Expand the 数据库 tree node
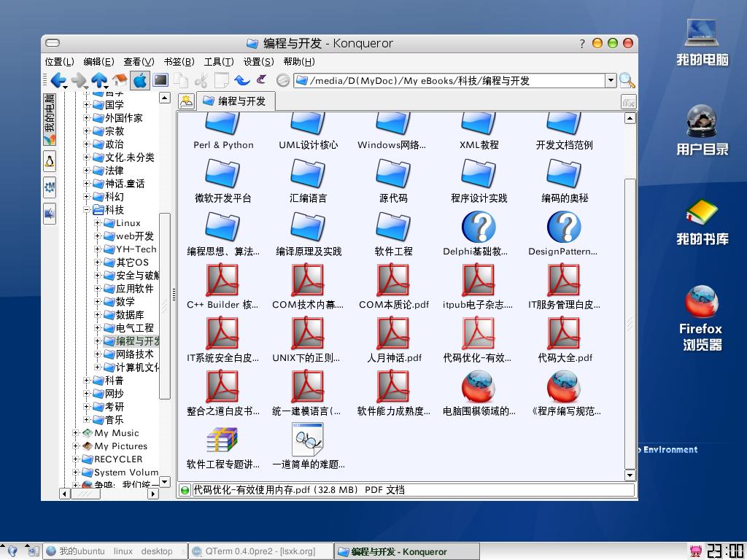Screen dimensions: 747x560 click(x=97, y=315)
